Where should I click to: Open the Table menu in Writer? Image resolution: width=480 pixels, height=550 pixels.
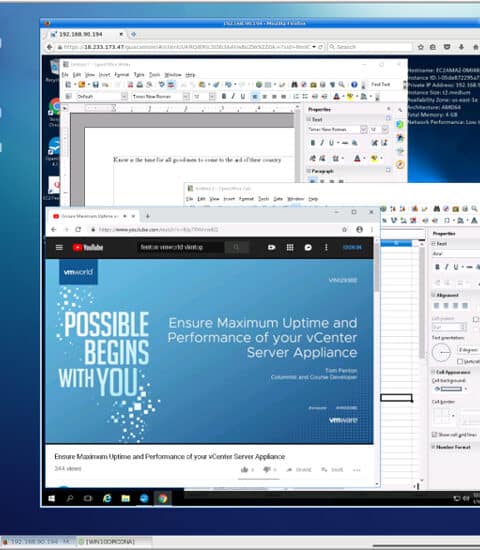139,75
